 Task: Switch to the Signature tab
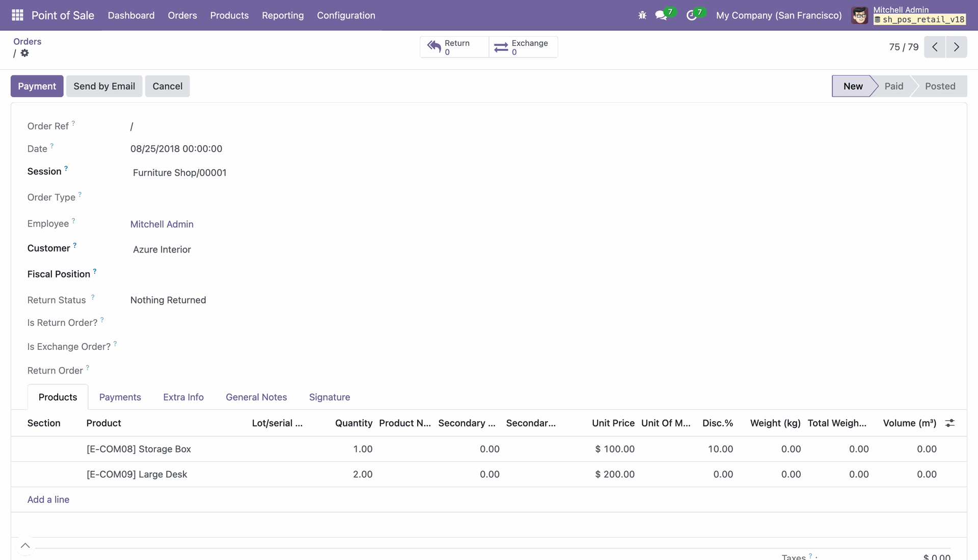coord(330,397)
